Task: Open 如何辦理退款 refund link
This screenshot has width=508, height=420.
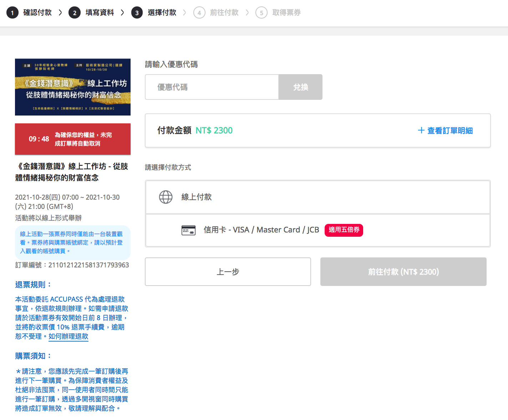Action: click(68, 336)
